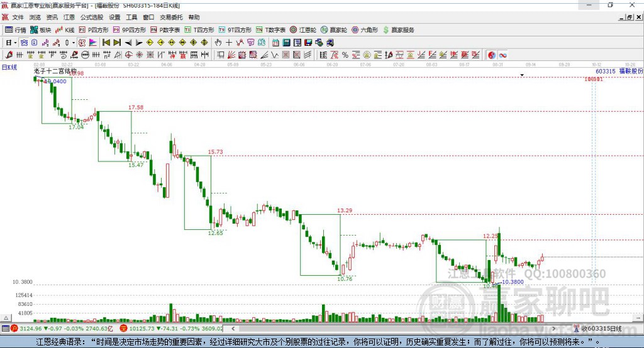
Task: Click the last yellow diamond four-way icon
Action: pos(204,43)
